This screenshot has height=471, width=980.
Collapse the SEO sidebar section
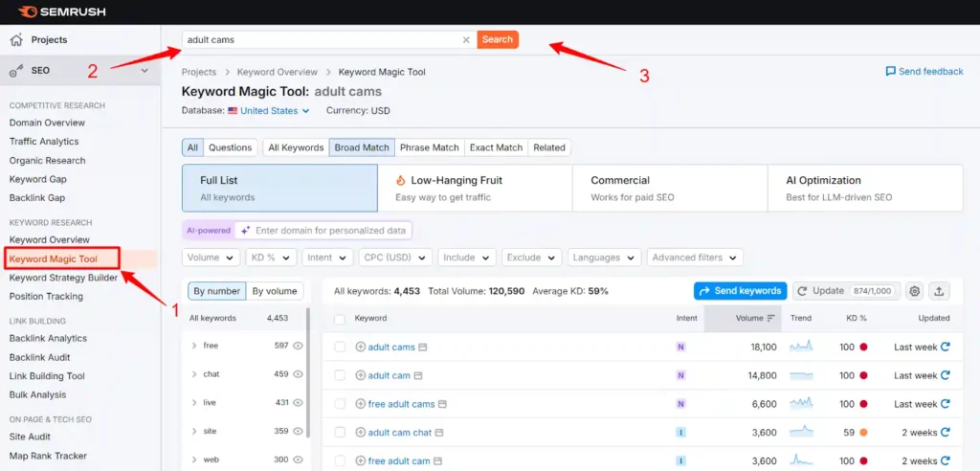pyautogui.click(x=145, y=71)
